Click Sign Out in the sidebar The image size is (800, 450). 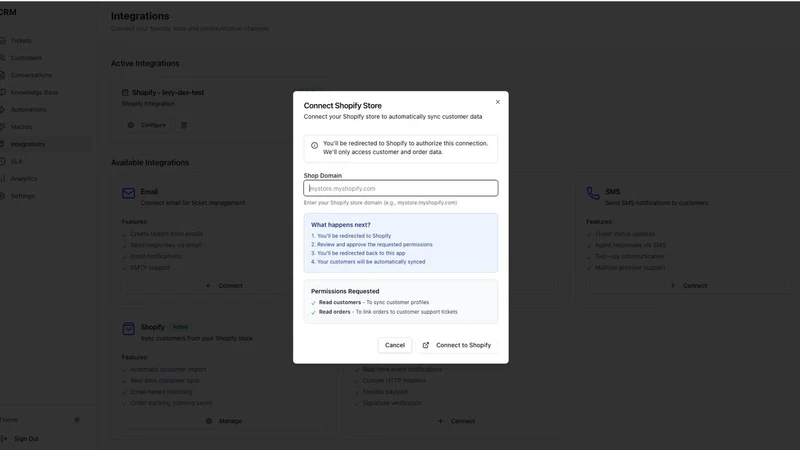(x=26, y=439)
